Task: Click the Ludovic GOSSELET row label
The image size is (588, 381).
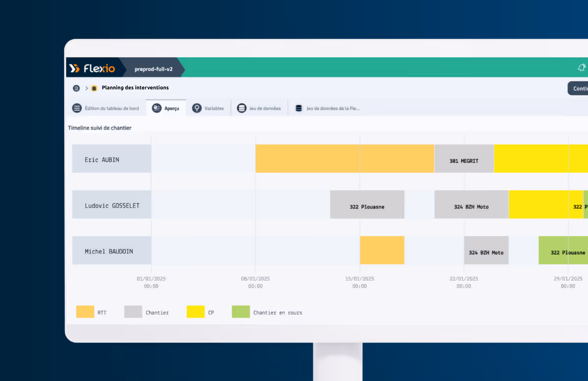Action: click(x=112, y=204)
